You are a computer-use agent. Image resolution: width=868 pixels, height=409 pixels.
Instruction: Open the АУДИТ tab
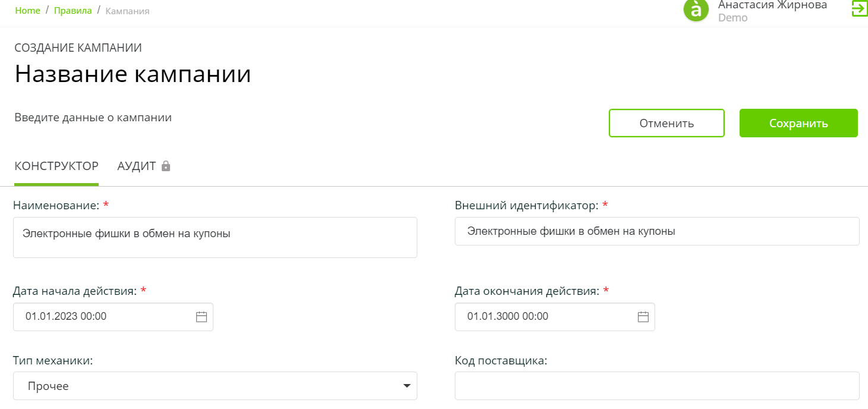(137, 166)
